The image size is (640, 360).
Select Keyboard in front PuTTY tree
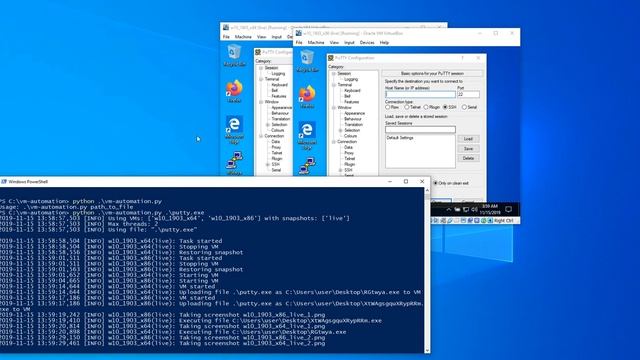click(x=352, y=91)
